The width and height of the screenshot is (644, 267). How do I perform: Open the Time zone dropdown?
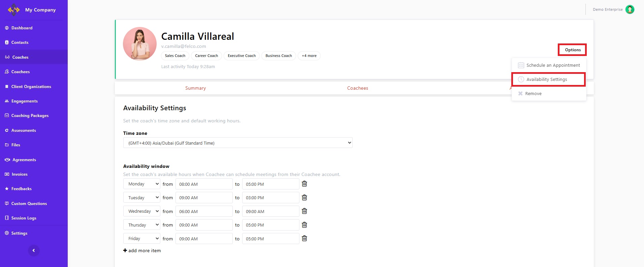point(237,143)
